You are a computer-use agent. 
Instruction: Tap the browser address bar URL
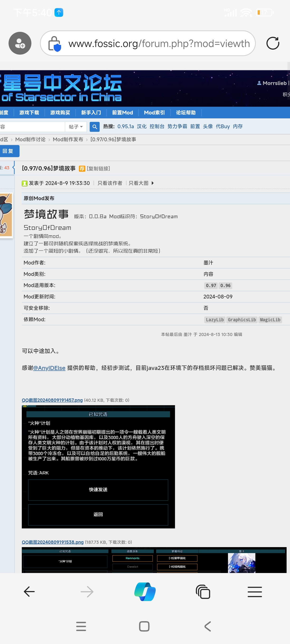coord(159,44)
